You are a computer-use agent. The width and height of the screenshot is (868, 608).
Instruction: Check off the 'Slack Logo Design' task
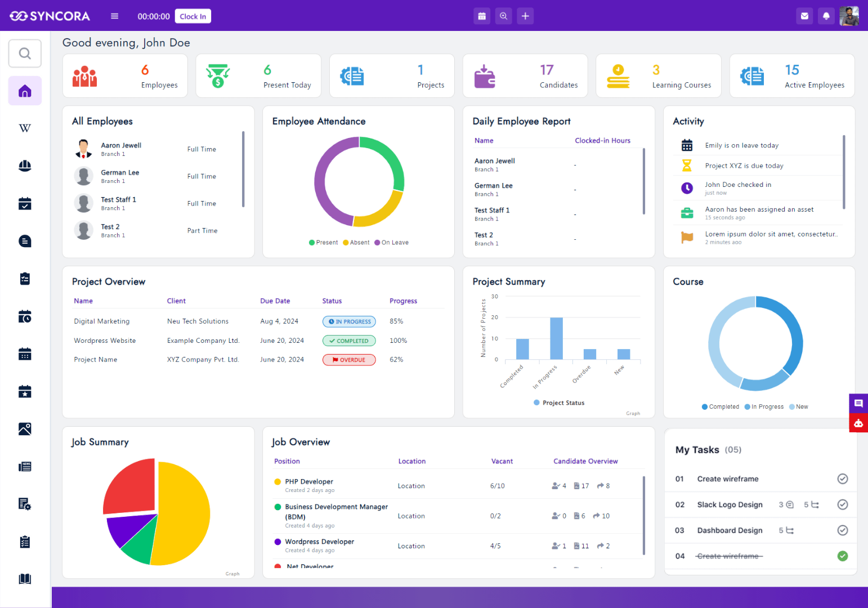click(843, 504)
